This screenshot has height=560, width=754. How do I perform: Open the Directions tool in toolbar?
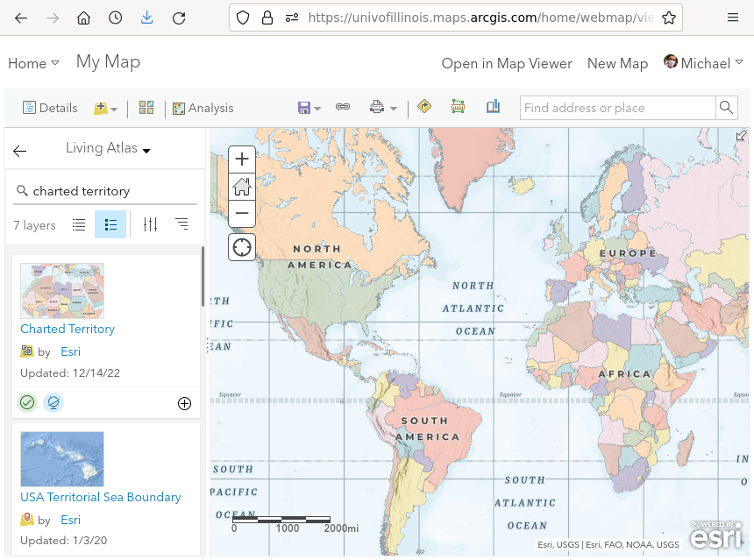(x=424, y=107)
